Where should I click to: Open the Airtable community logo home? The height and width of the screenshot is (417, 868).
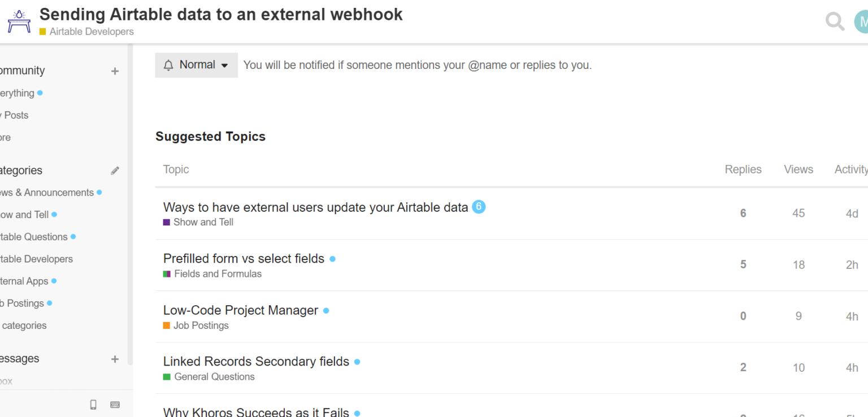[x=19, y=21]
